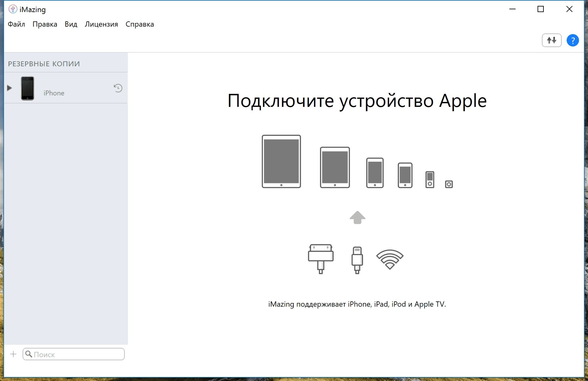Click the Lightning cable connector icon

tap(357, 260)
